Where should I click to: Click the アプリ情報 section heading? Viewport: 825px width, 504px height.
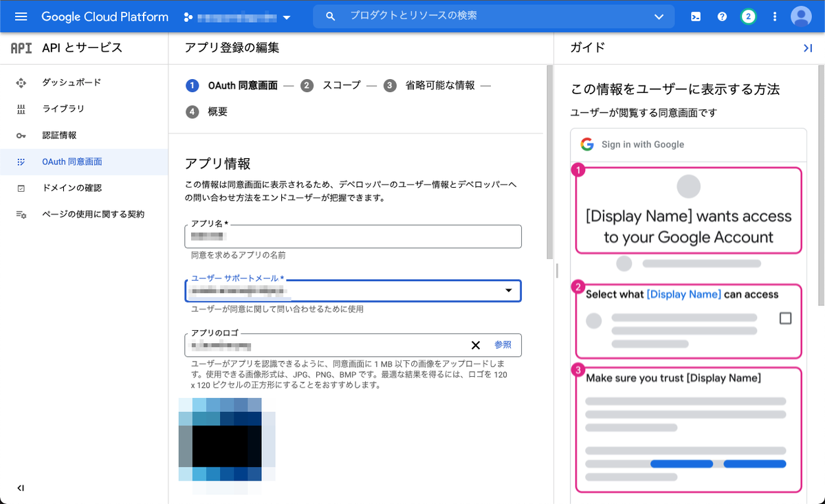point(218,164)
